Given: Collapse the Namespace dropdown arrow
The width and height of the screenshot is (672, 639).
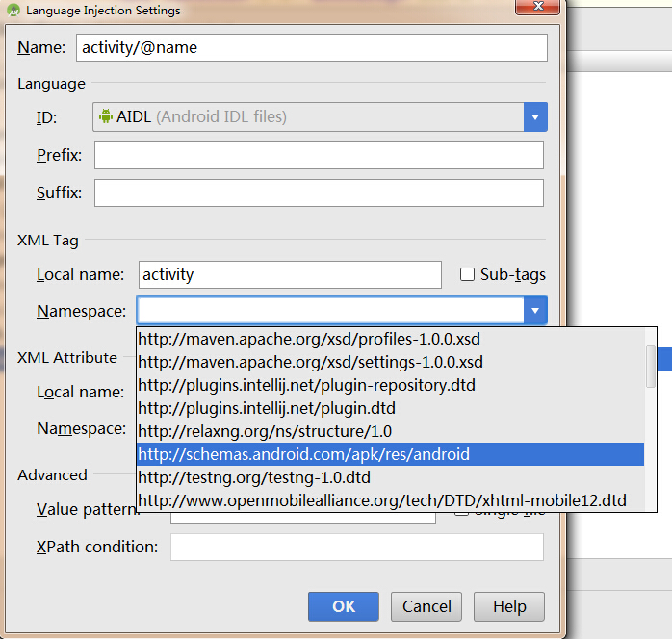Looking at the screenshot, I should click(535, 310).
